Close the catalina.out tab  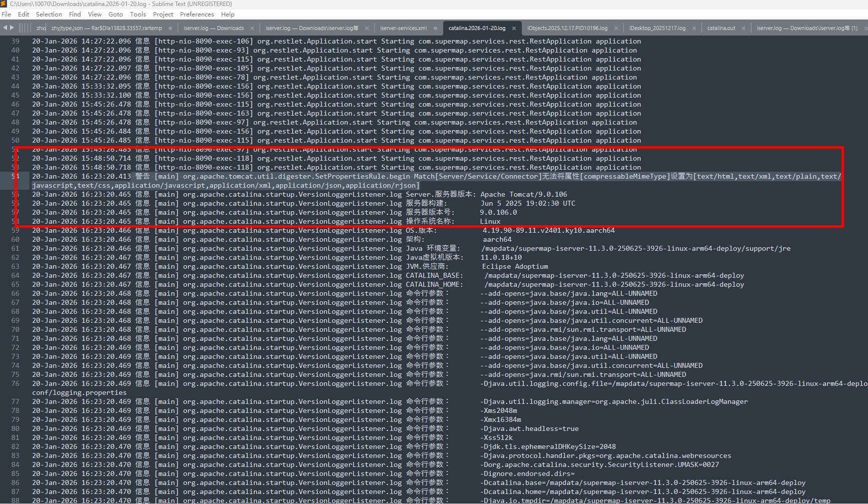pyautogui.click(x=744, y=29)
